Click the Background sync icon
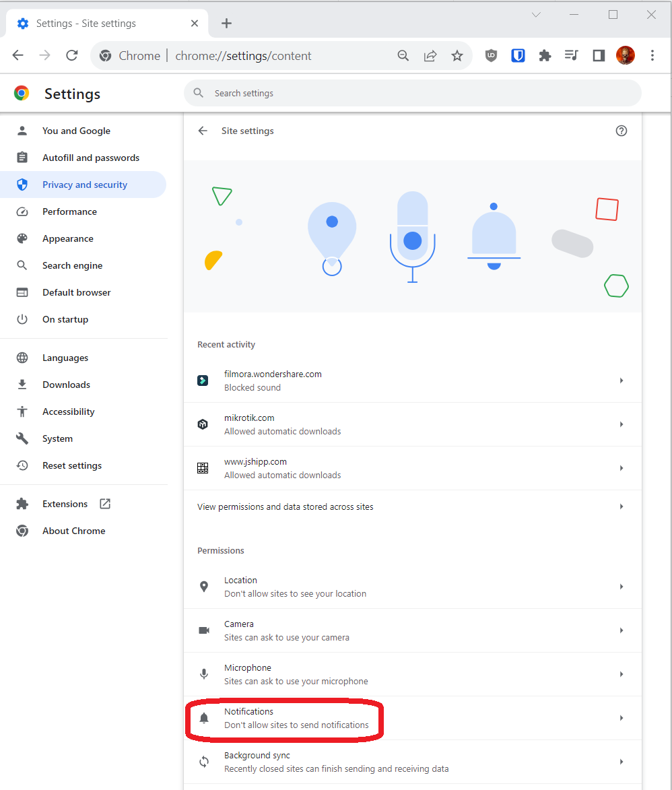The width and height of the screenshot is (672, 790). [x=204, y=762]
